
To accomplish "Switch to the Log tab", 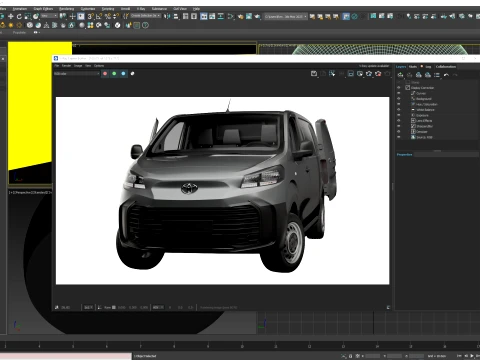I will click(x=428, y=67).
